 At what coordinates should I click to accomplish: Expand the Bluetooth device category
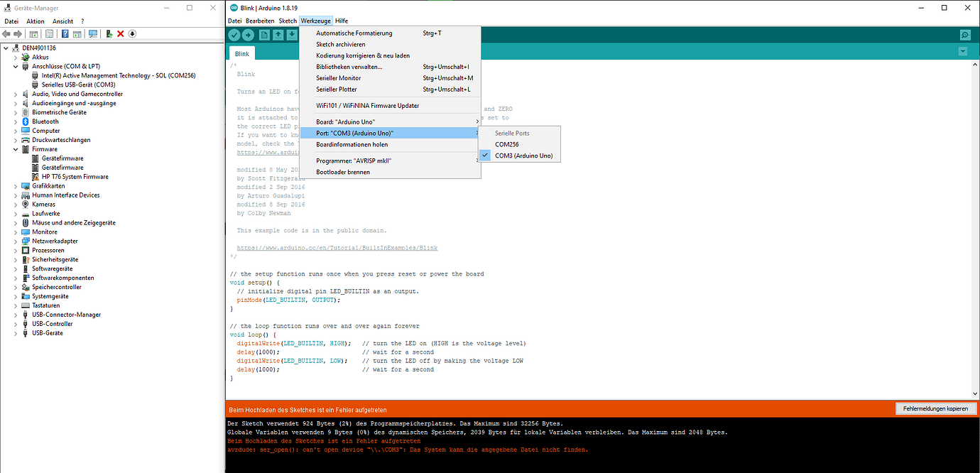[16, 121]
